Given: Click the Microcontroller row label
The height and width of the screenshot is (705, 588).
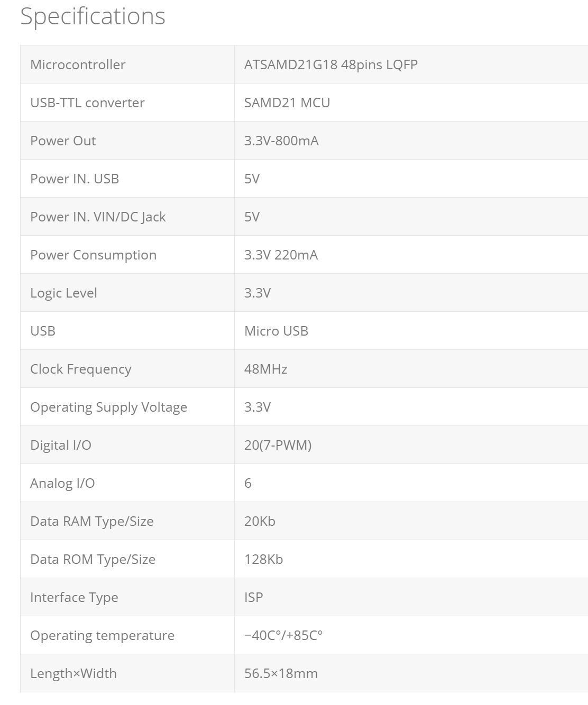Looking at the screenshot, I should click(x=78, y=64).
